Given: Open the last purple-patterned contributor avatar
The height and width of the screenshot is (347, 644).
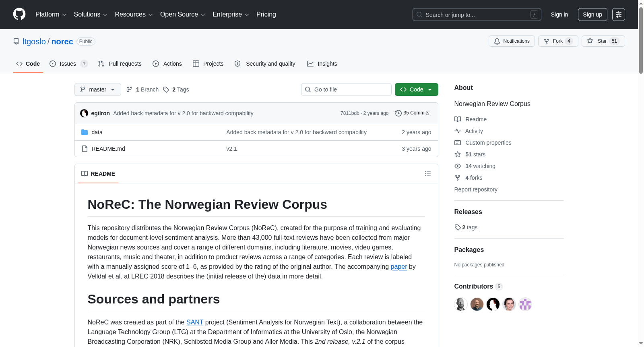Looking at the screenshot, I should [x=525, y=304].
